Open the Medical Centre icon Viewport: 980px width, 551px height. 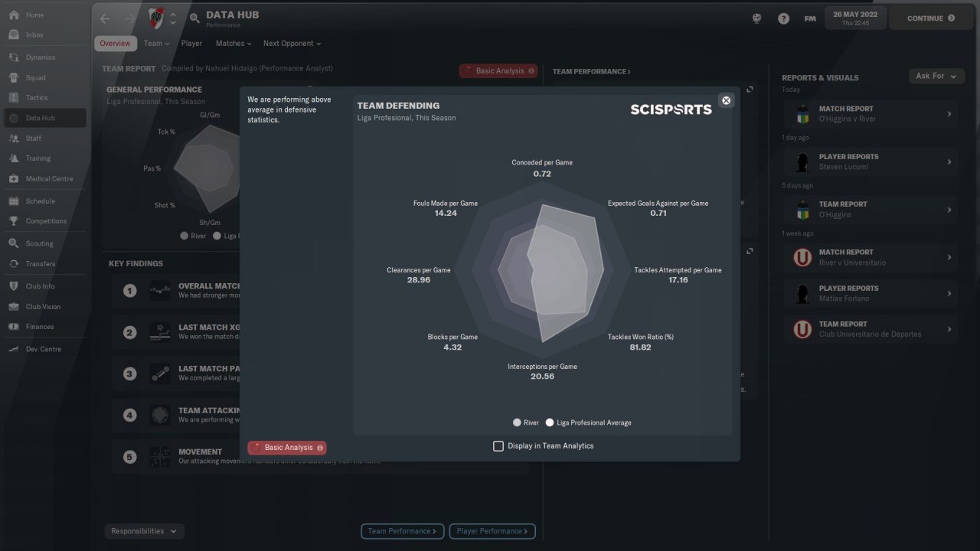14,179
